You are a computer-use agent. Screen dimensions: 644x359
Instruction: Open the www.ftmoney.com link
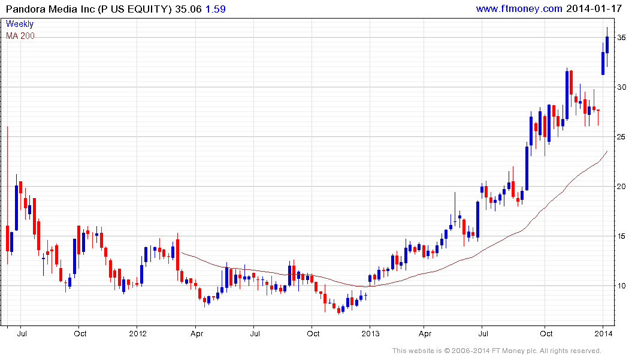tap(519, 8)
